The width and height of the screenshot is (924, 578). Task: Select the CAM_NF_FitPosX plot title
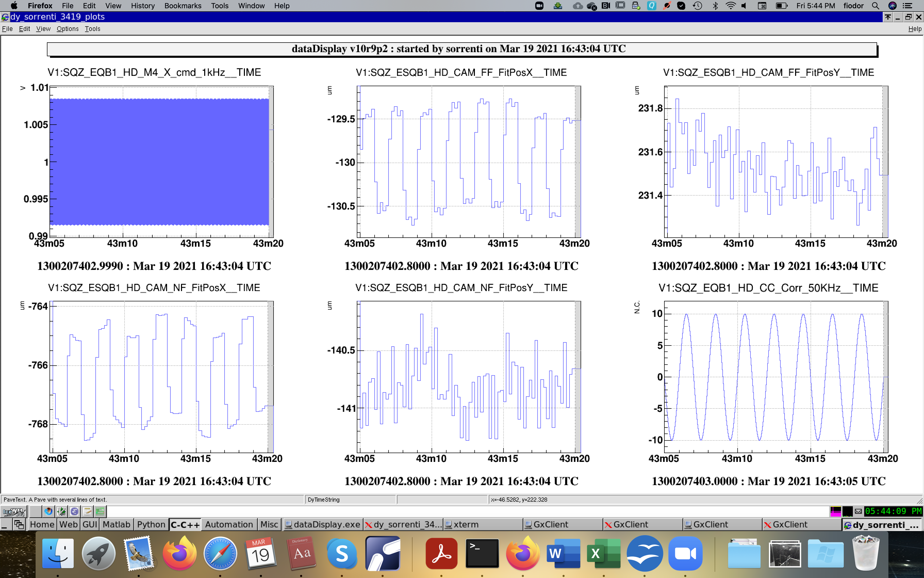pyautogui.click(x=154, y=287)
